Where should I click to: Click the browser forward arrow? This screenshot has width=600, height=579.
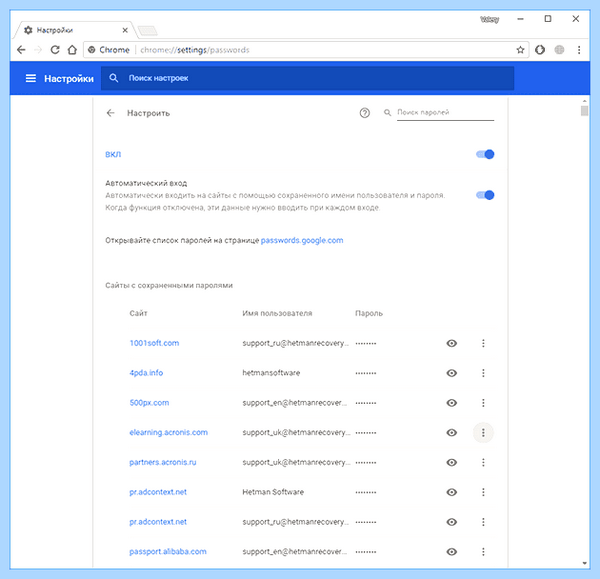(38, 50)
